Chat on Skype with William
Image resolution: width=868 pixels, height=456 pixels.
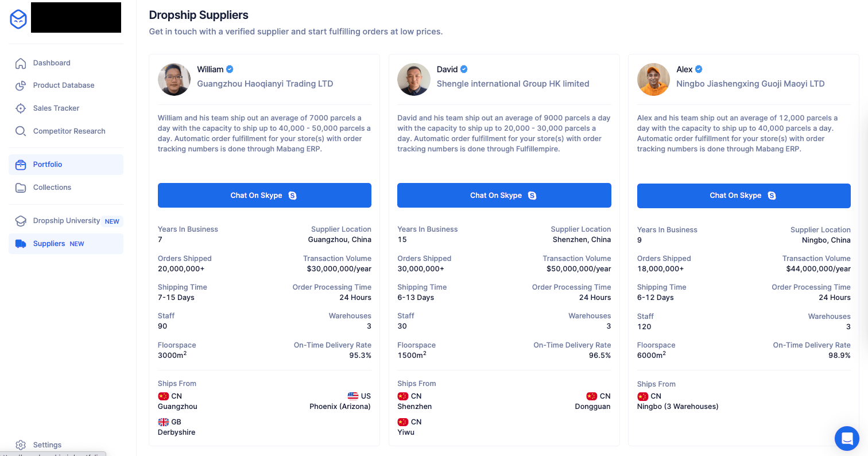pyautogui.click(x=264, y=196)
